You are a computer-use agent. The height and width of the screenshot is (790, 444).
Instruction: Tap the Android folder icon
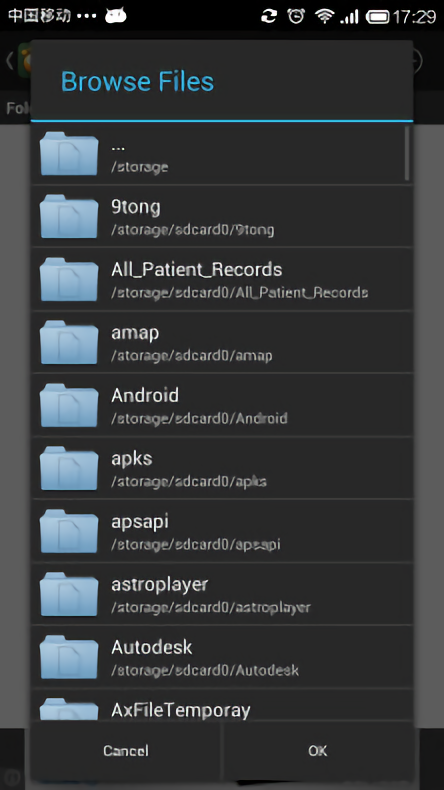[69, 406]
